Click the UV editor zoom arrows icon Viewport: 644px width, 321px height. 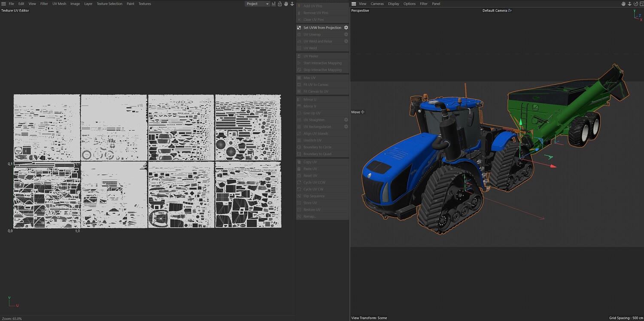[292, 4]
